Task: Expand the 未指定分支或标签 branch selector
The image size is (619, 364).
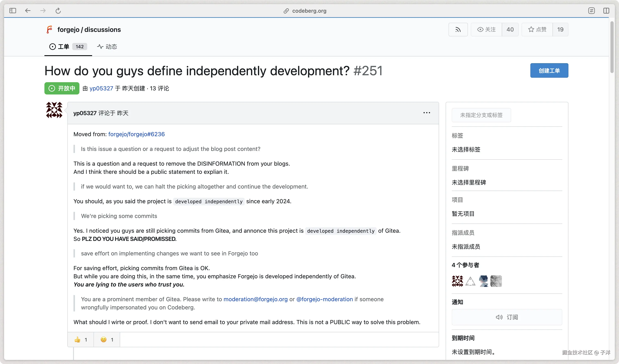Action: (x=481, y=115)
